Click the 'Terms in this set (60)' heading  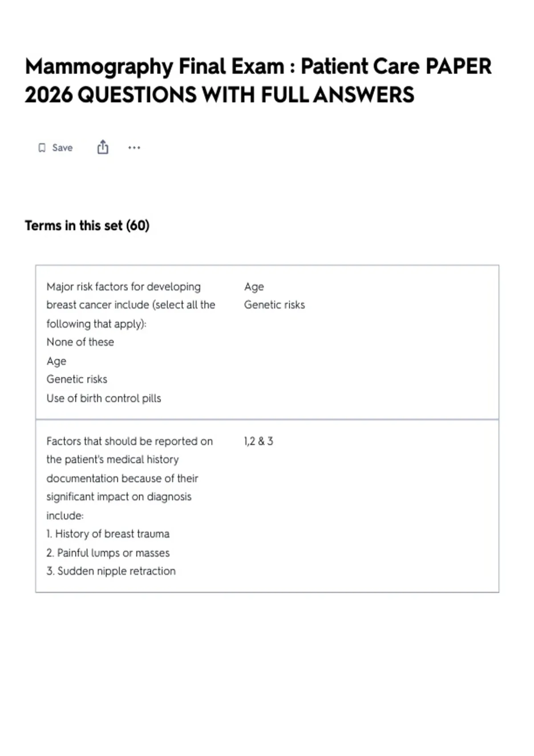87,225
